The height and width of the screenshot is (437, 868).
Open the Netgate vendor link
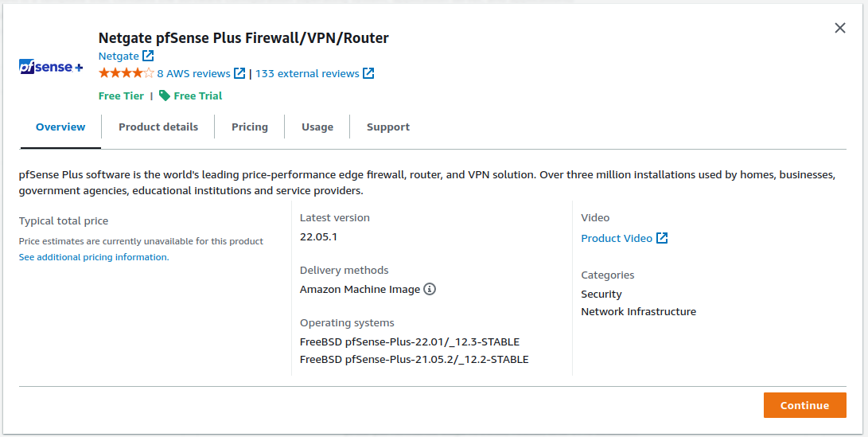click(x=119, y=57)
